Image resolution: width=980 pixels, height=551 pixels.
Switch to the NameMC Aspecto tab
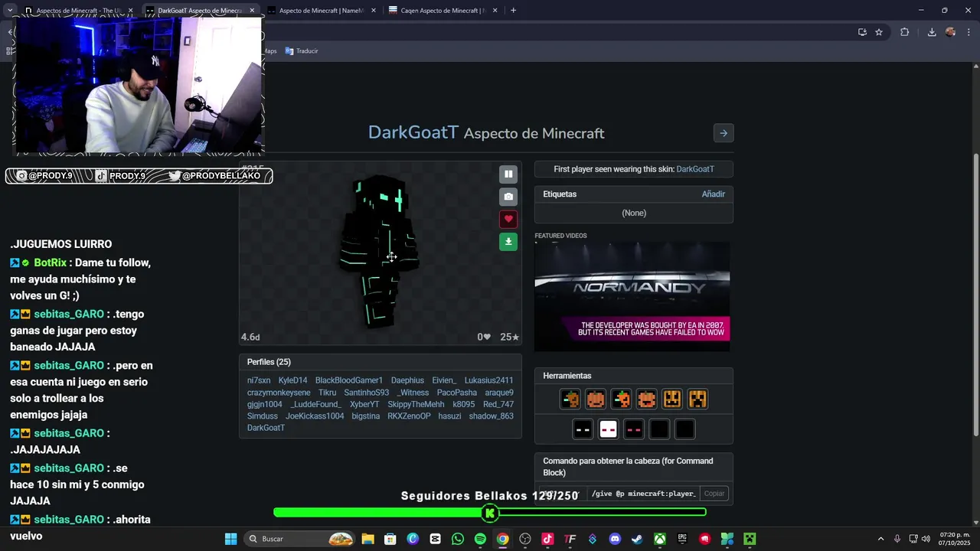(322, 11)
